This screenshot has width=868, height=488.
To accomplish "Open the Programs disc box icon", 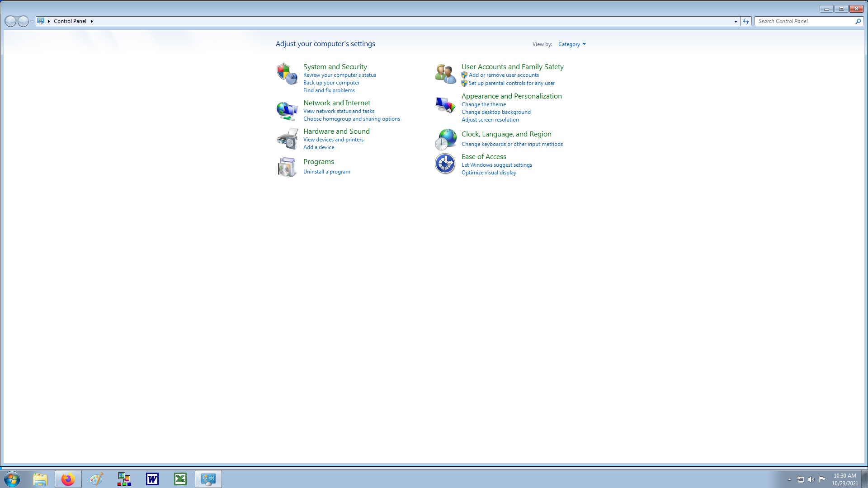I will point(287,167).
